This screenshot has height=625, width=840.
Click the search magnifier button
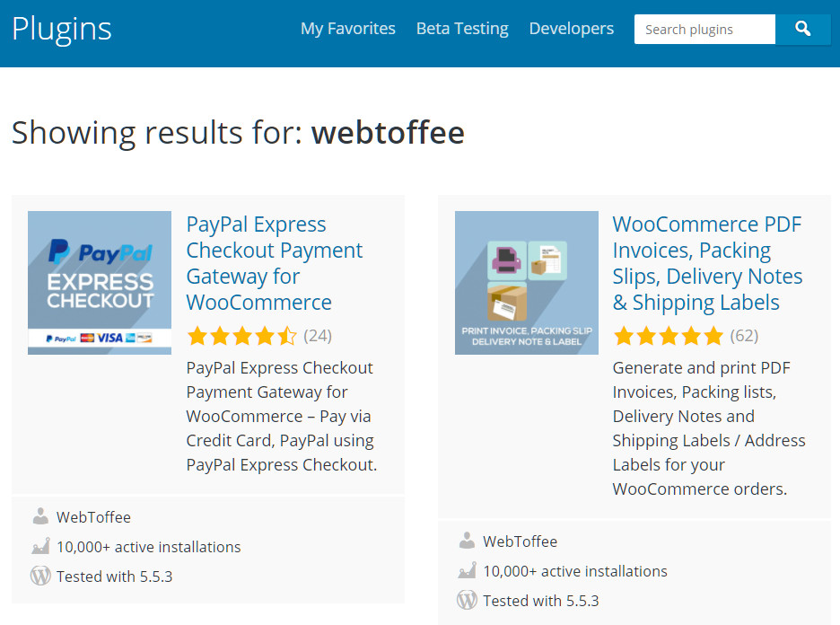(802, 29)
